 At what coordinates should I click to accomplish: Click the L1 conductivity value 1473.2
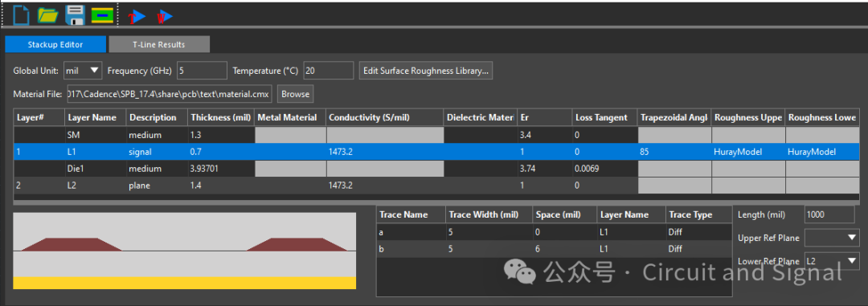385,152
